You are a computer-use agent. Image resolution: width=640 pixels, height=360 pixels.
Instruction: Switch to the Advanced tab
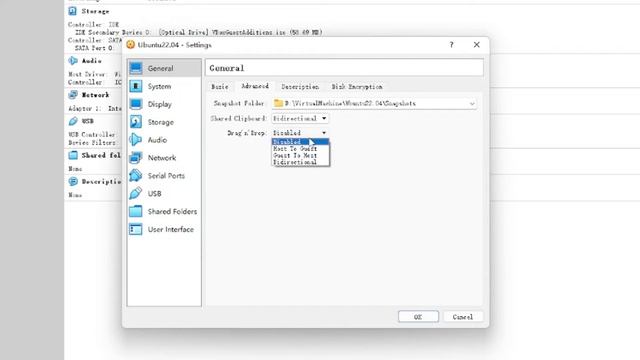255,86
